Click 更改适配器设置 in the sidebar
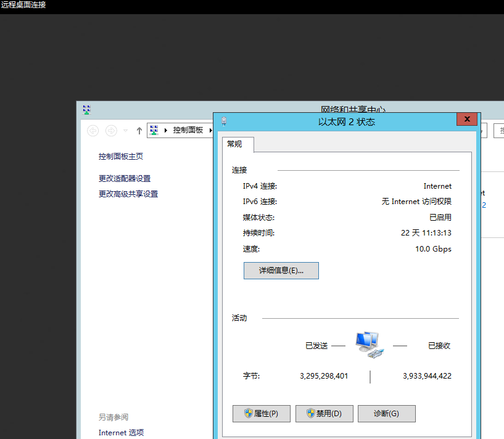 point(125,179)
